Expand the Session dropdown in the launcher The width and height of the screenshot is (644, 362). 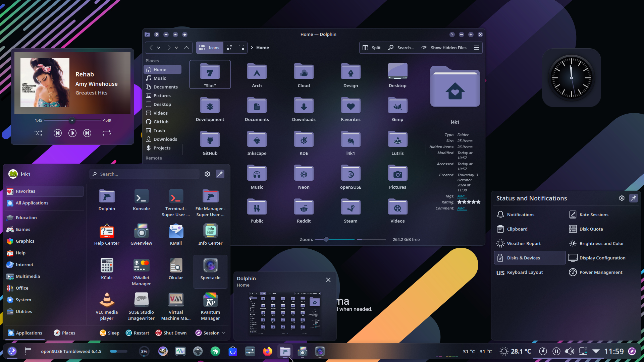tap(211, 333)
